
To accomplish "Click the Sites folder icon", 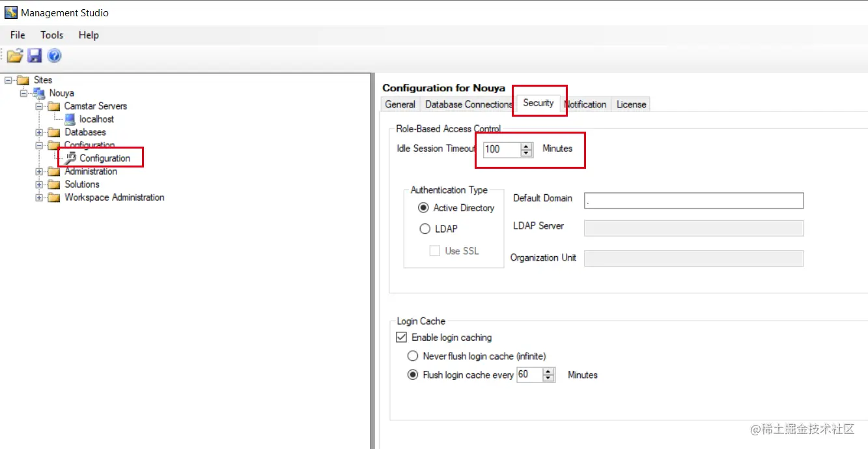I will 23,80.
